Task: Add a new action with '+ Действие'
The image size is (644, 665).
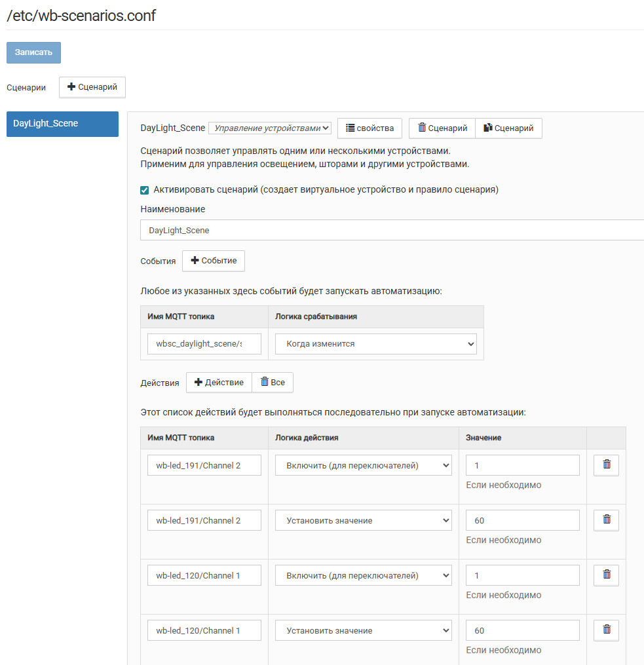Action: point(219,383)
